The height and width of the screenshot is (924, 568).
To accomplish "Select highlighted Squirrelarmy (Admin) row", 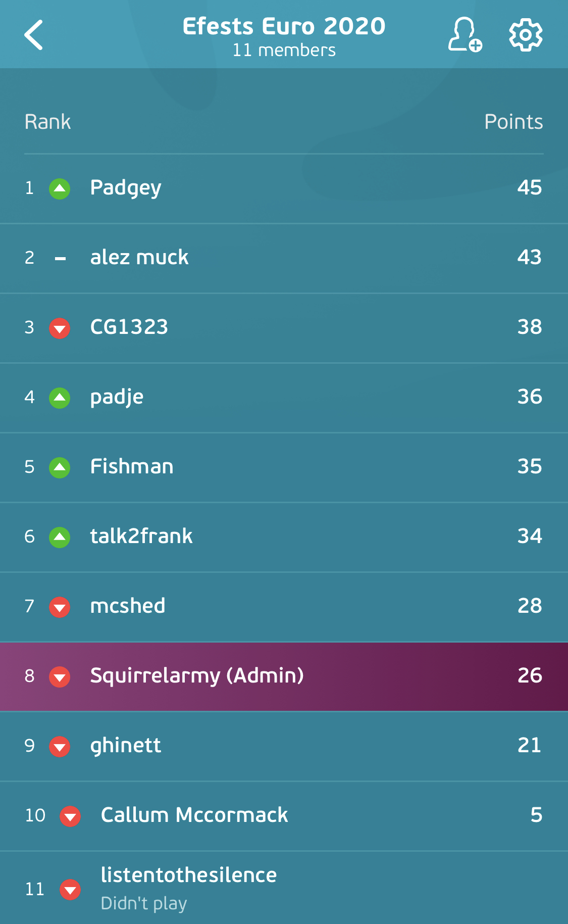I will click(284, 676).
